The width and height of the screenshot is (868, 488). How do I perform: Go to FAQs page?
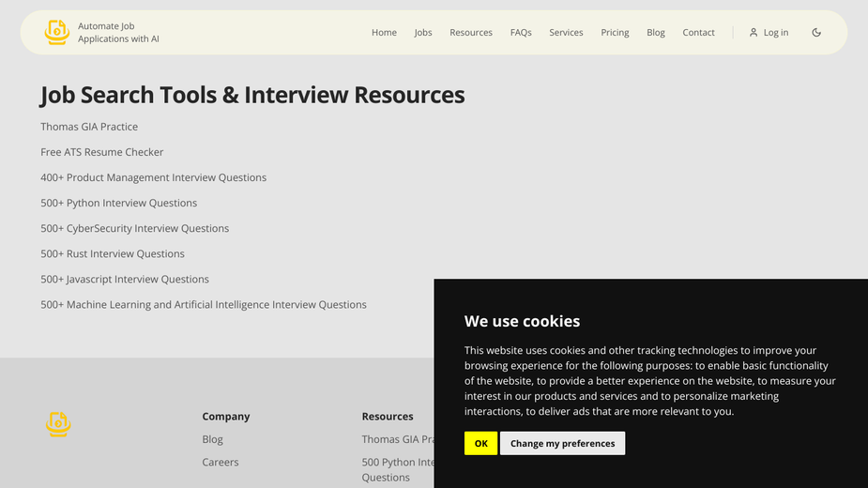coord(521,33)
